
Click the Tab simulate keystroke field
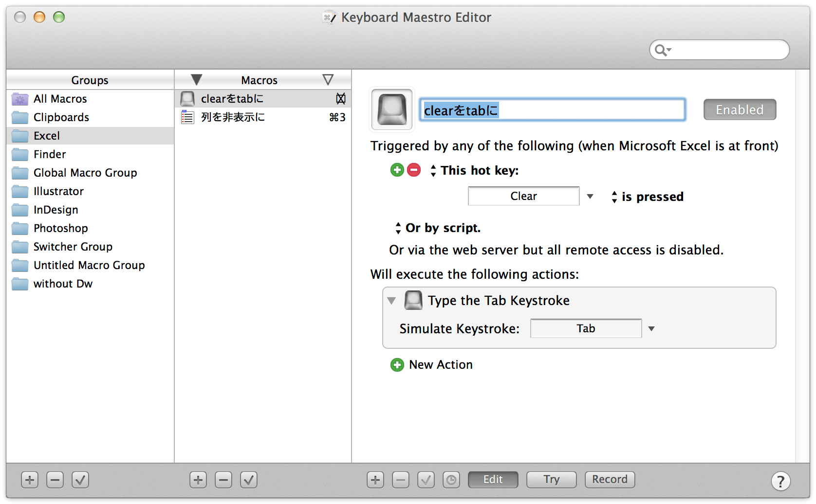click(586, 328)
